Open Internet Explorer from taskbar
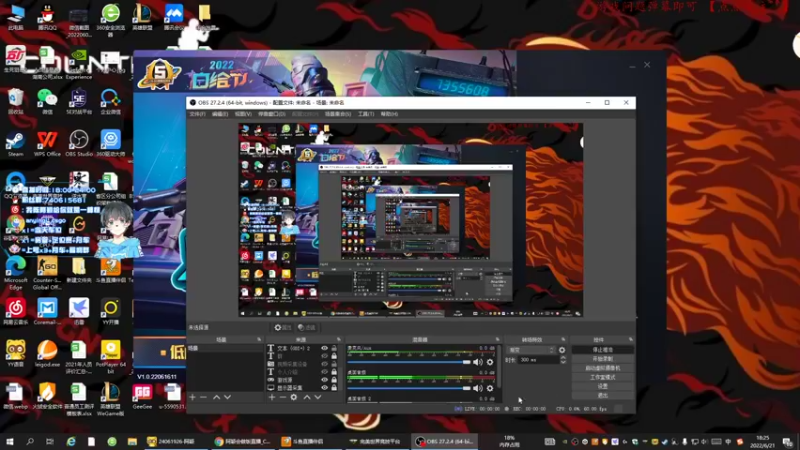The width and height of the screenshot is (800, 450). point(71,441)
